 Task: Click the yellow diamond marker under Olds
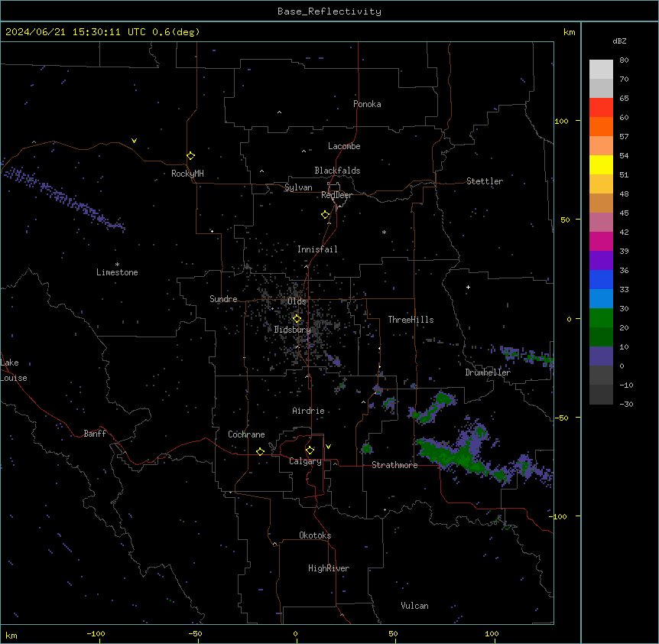point(297,319)
